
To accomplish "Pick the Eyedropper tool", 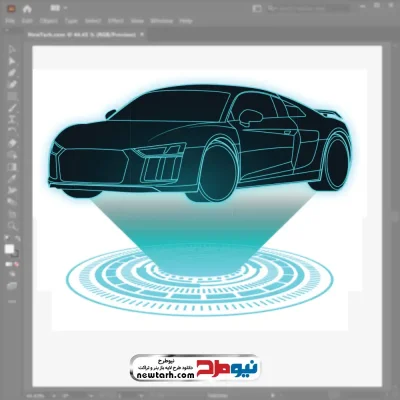I will tap(12, 178).
